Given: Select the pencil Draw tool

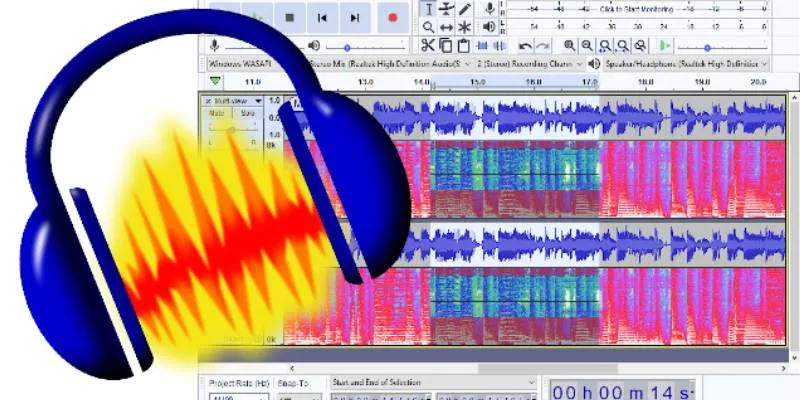Looking at the screenshot, I should 464,9.
